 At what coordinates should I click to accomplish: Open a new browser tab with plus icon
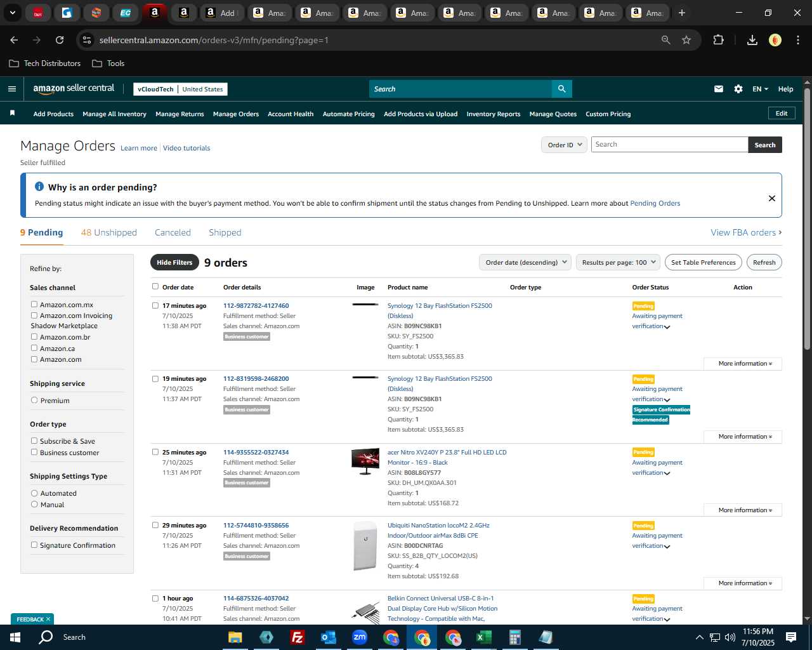coord(682,13)
